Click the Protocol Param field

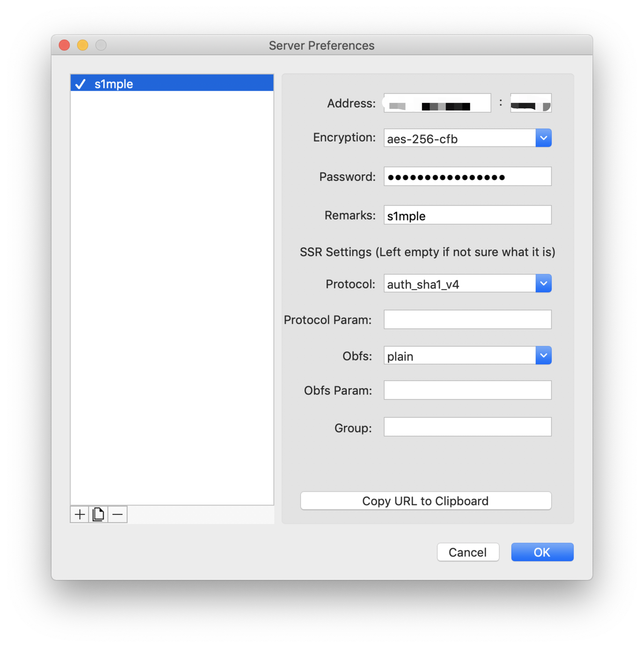pyautogui.click(x=467, y=320)
